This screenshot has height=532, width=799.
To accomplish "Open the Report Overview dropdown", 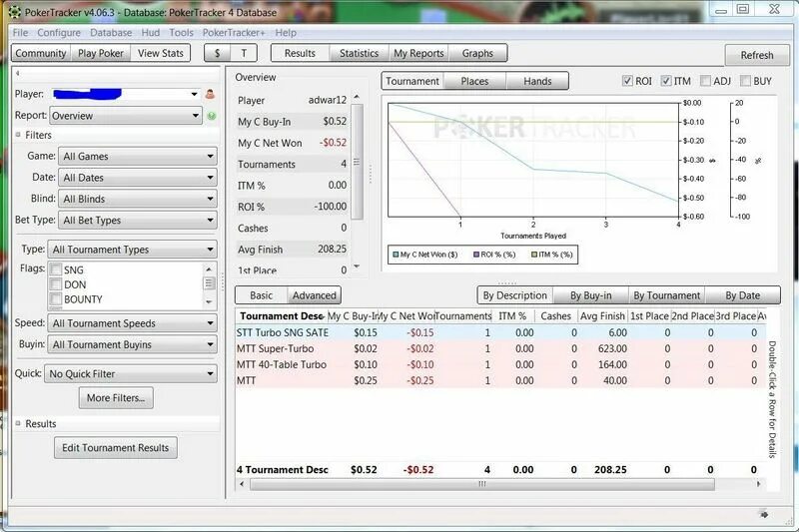I will point(126,116).
